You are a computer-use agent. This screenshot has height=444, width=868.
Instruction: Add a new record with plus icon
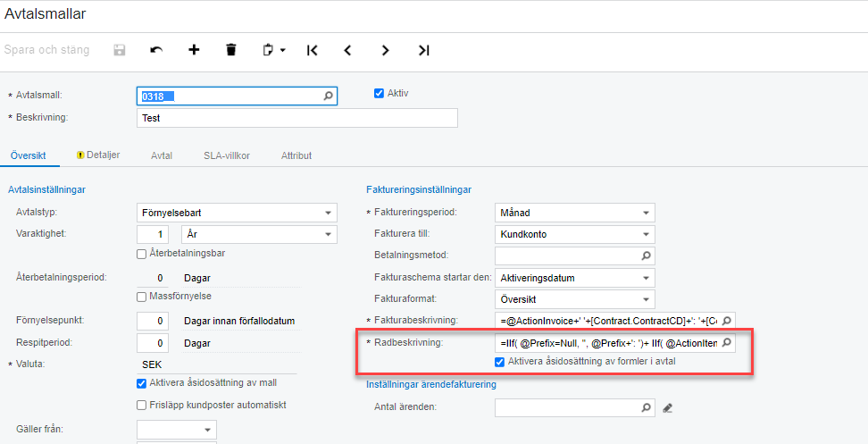coord(194,50)
